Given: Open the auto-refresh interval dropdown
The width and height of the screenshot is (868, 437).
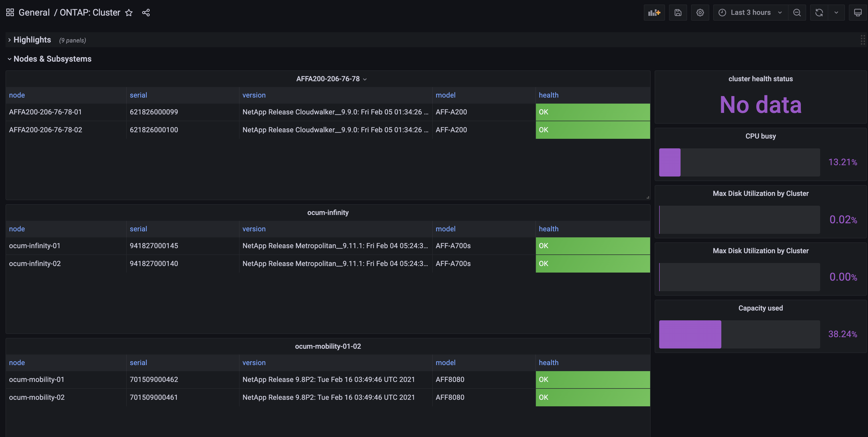Looking at the screenshot, I should [836, 13].
